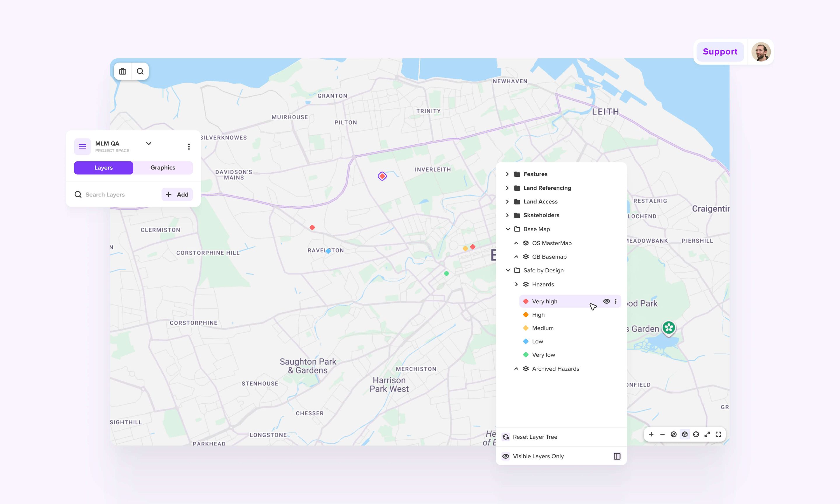Screen dimensions: 840x504
Task: Click the Add layer button
Action: [177, 195]
